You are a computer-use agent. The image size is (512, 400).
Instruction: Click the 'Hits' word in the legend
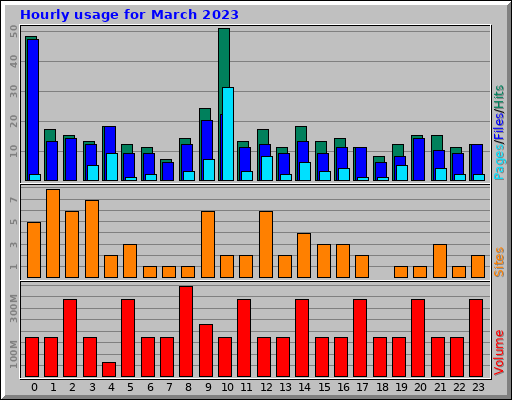[499, 97]
